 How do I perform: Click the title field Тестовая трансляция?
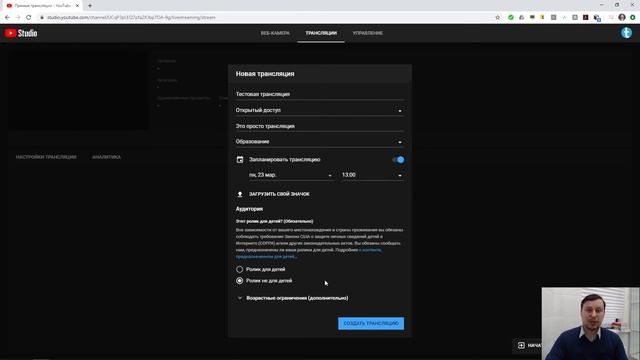pyautogui.click(x=320, y=94)
